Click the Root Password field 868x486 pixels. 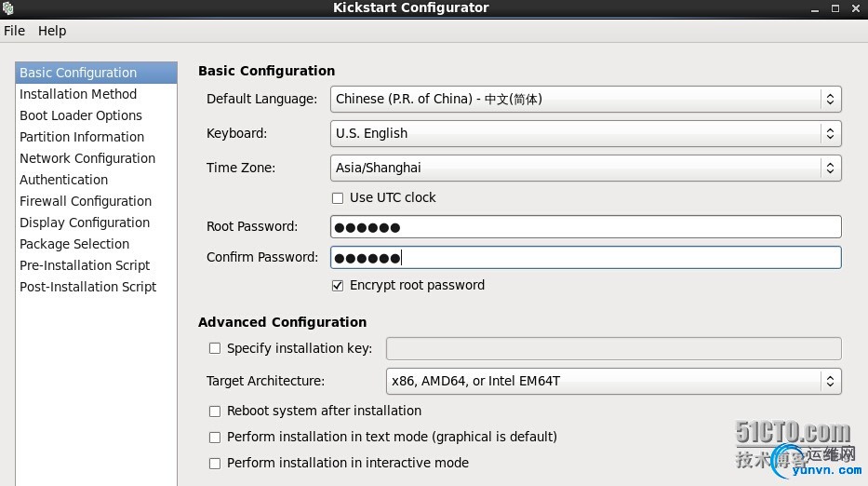coord(585,227)
